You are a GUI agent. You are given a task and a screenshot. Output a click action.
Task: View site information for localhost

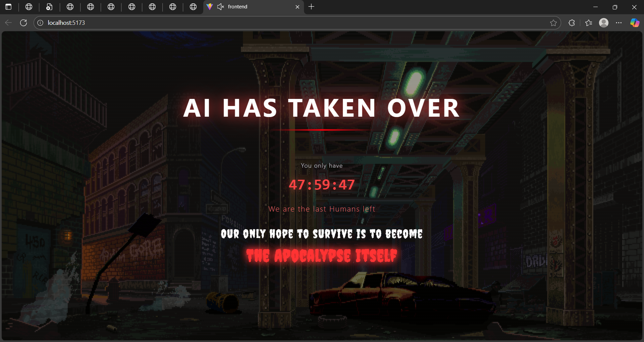[x=40, y=23]
